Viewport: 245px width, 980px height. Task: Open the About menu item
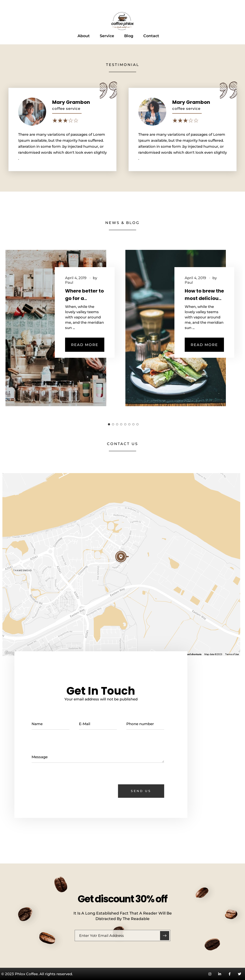click(84, 36)
